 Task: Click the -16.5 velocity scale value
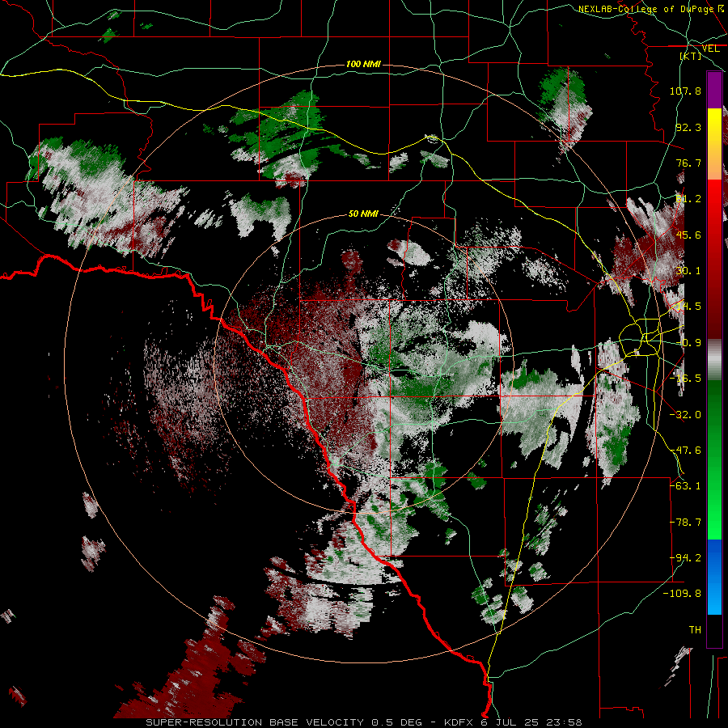(x=685, y=379)
